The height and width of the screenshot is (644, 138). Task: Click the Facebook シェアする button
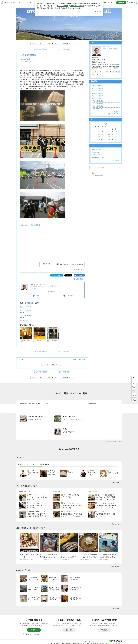(x=79, y=276)
